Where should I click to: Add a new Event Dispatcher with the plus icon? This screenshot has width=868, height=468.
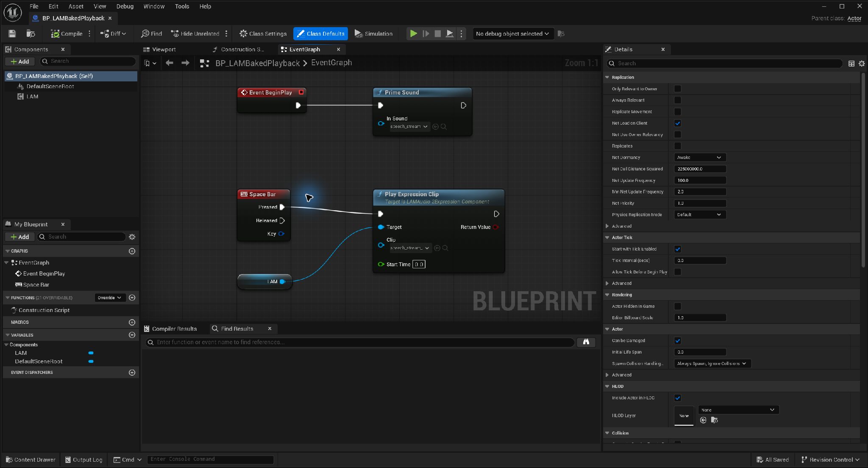[132, 372]
